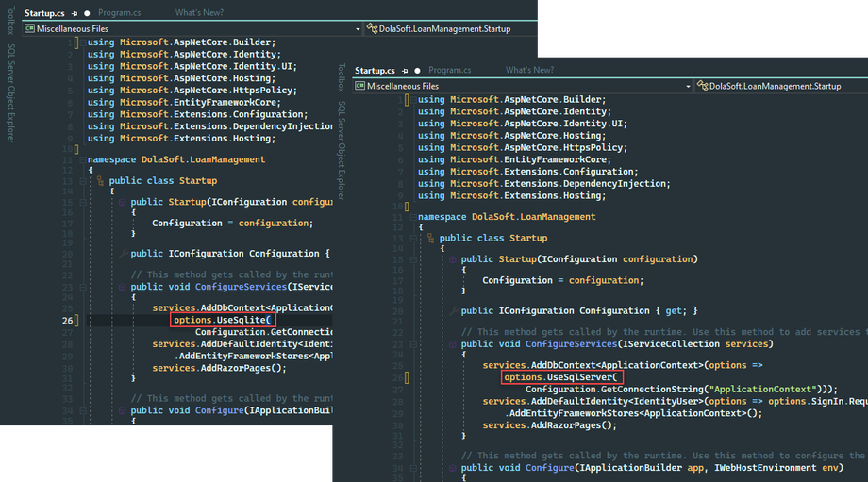Collapse the namespace DolaSoft.LoanManagement block in the rear window

point(83,159)
